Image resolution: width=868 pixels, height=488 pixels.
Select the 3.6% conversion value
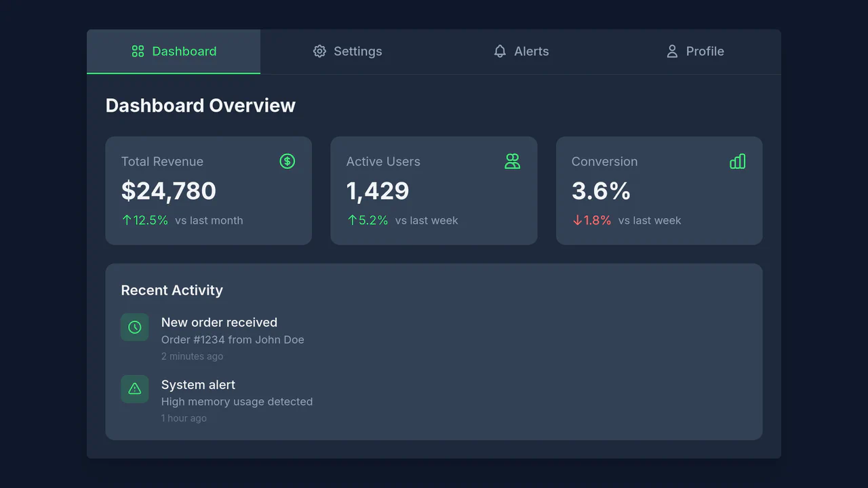pos(601,191)
